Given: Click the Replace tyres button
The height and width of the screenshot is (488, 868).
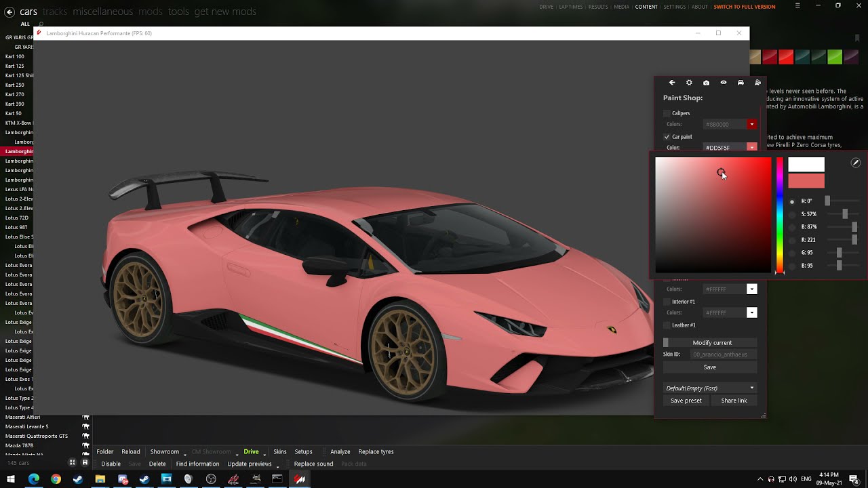Looking at the screenshot, I should [x=376, y=451].
